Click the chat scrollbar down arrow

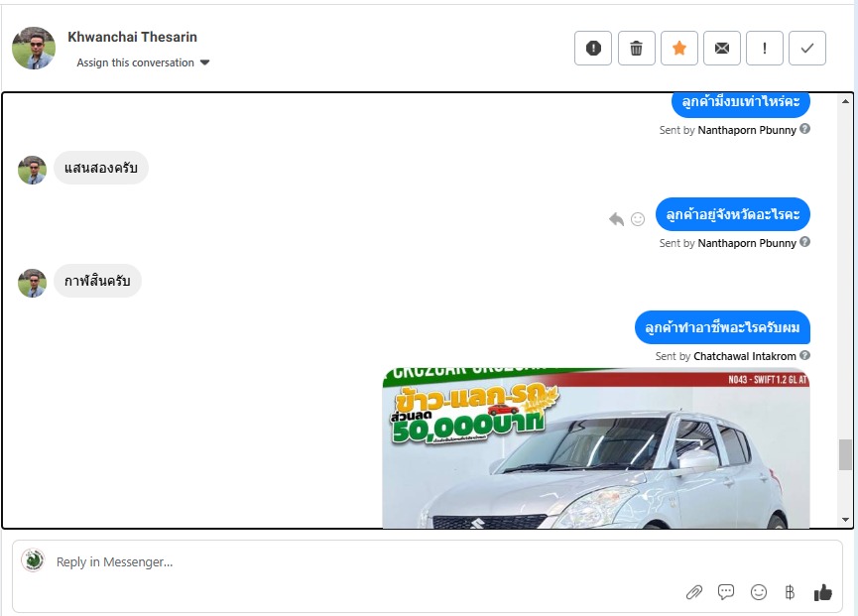845,520
